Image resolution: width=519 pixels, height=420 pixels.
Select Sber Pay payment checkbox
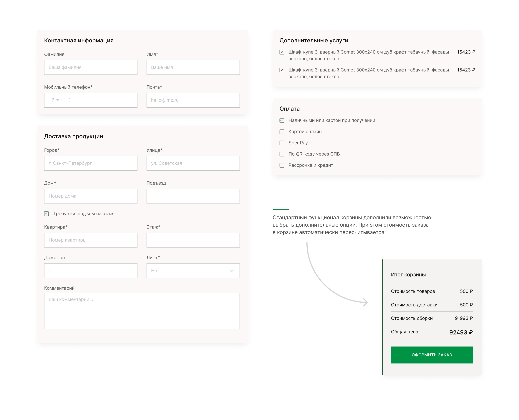click(x=281, y=143)
